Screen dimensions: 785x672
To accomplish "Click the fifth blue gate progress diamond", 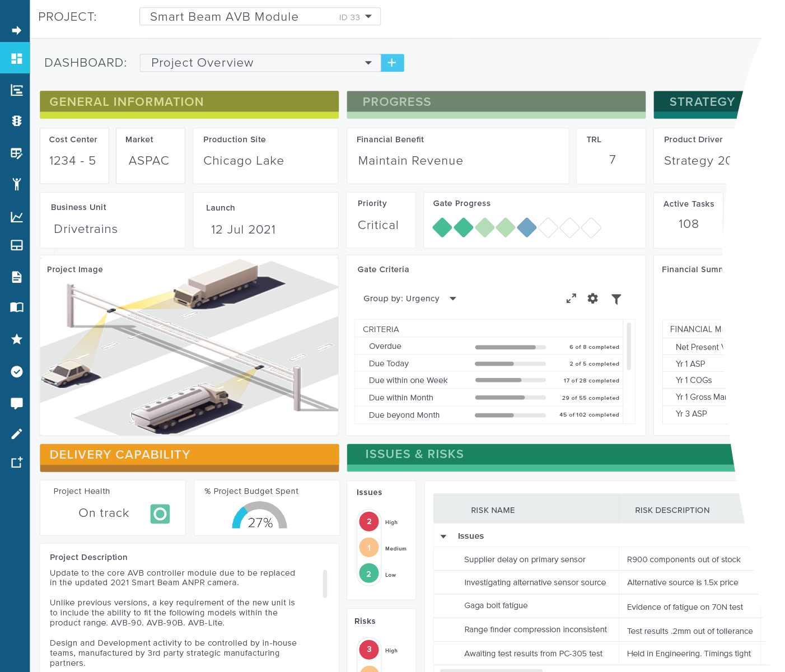I will (527, 228).
